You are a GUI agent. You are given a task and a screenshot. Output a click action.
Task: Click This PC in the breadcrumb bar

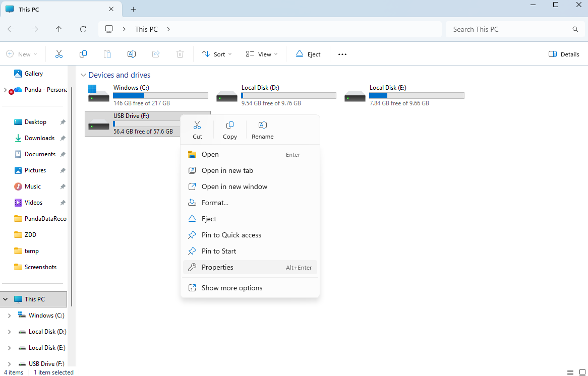[x=146, y=29]
